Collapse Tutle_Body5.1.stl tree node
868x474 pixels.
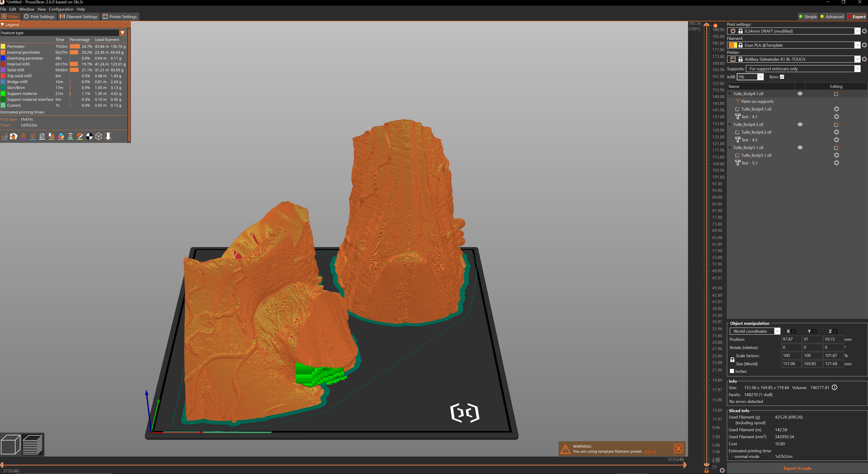pyautogui.click(x=730, y=147)
